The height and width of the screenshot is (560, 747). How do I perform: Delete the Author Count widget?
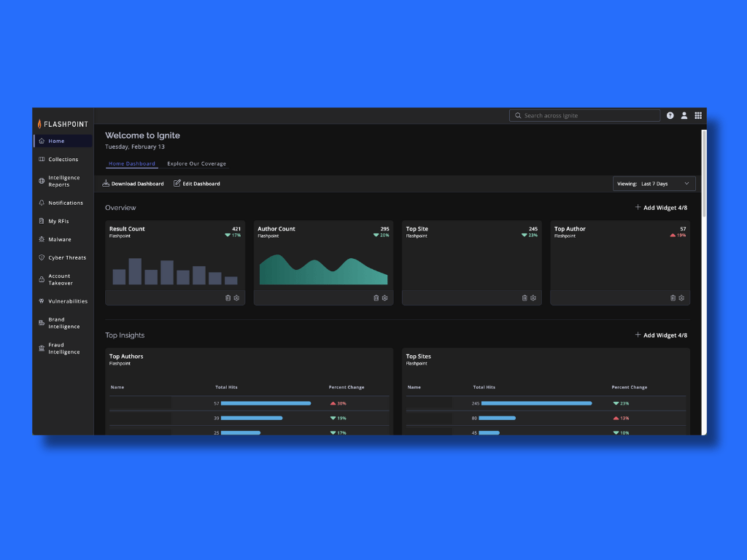[376, 298]
